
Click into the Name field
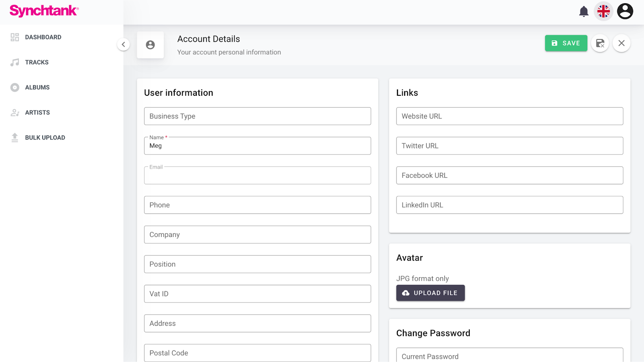[x=257, y=146]
